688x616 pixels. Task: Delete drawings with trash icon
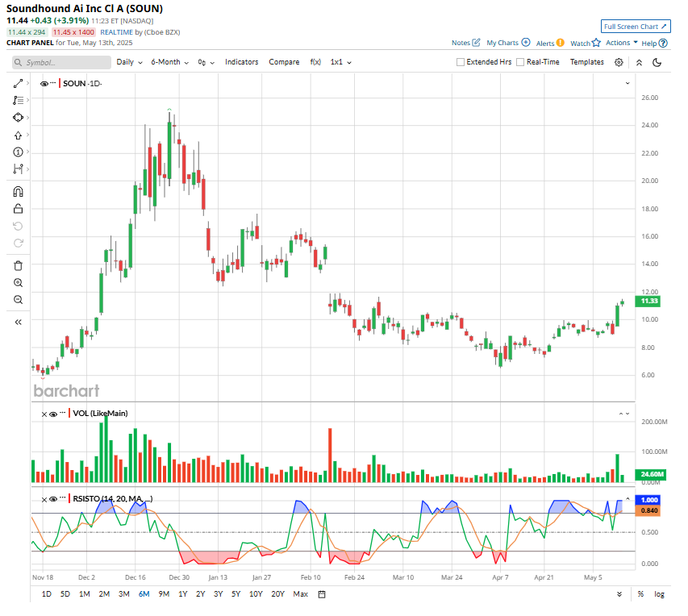18,265
